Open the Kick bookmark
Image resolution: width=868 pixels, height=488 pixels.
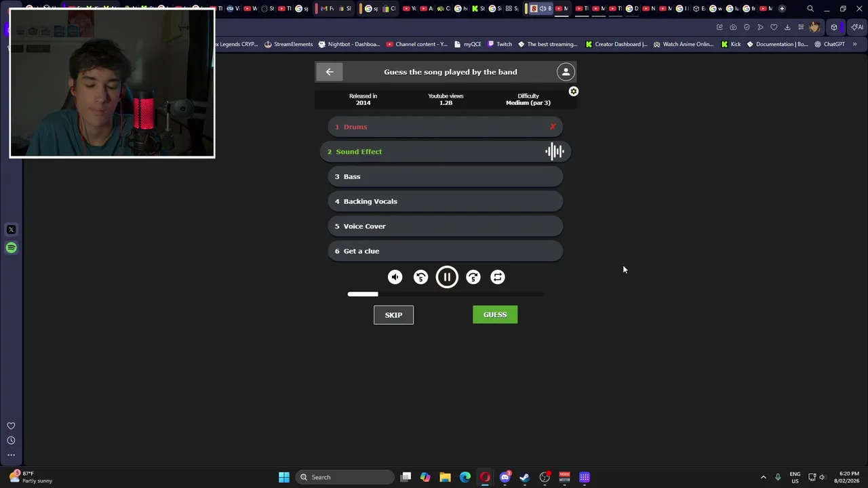pos(731,44)
